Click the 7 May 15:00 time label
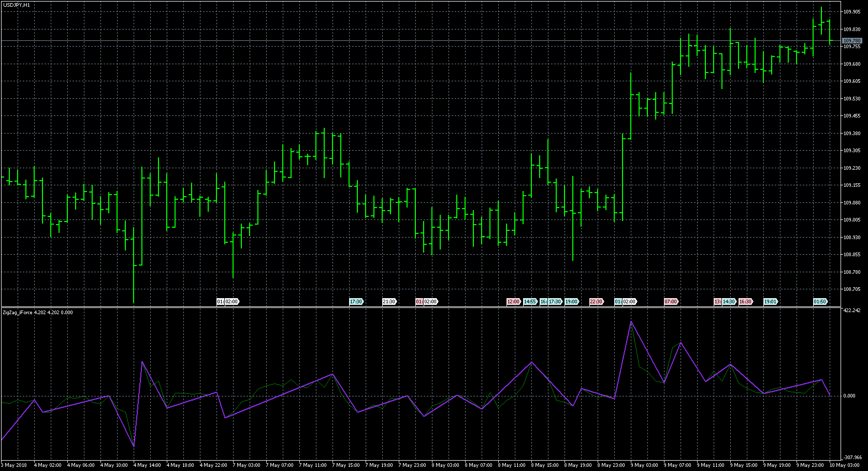This screenshot has width=868, height=471. click(346, 465)
